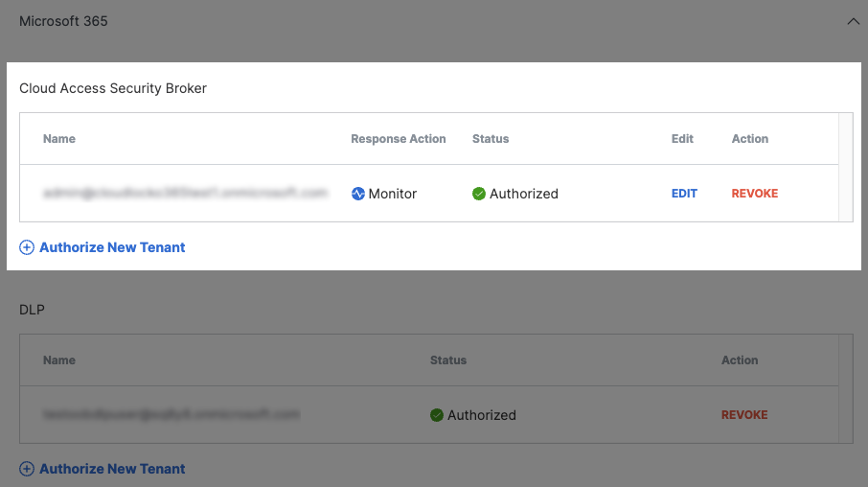Click the DLP section heading
The image size is (868, 487).
tap(33, 310)
